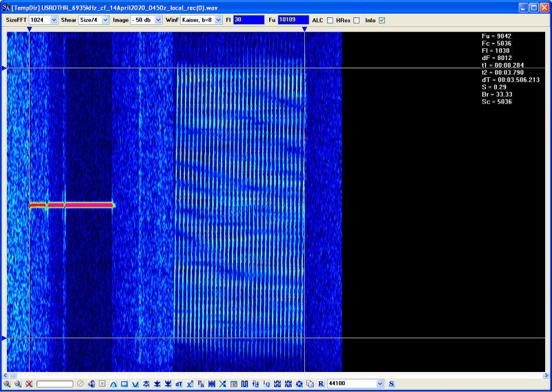
Task: Uncheck the Info checkbox
Action: (x=382, y=21)
